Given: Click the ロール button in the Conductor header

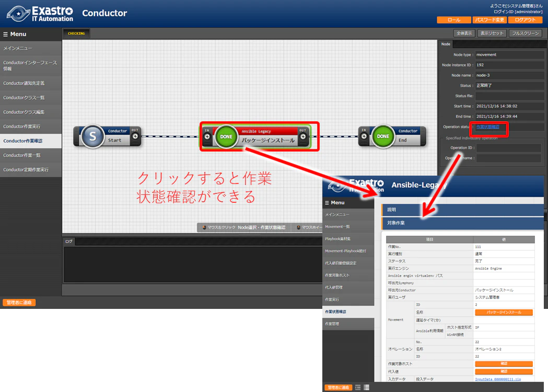Looking at the screenshot, I should 453,20.
